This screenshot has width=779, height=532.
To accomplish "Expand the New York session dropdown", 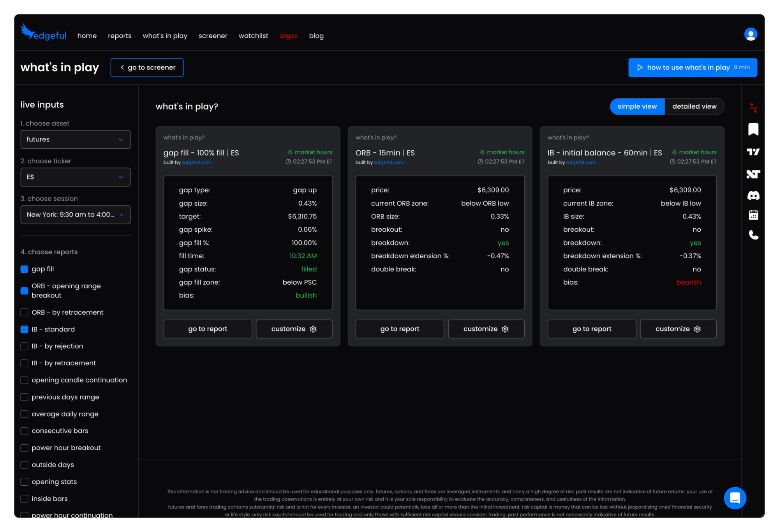I will pyautogui.click(x=75, y=215).
